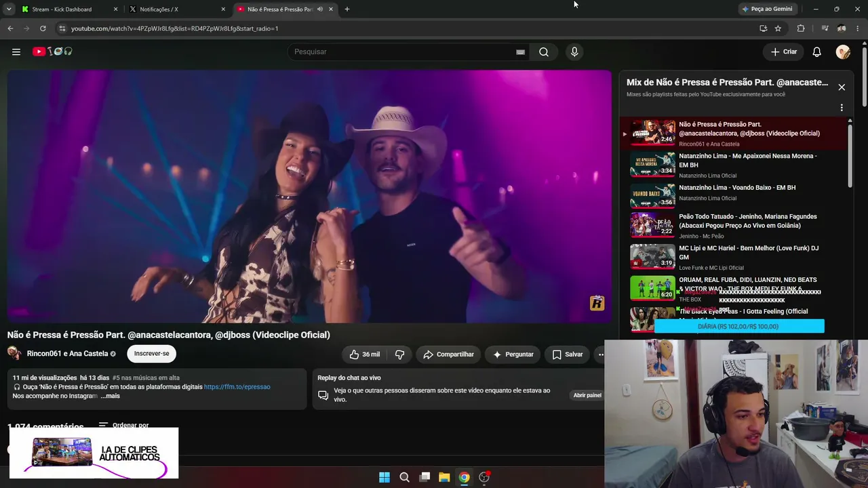Open Windows taskbar search
Screen dimensions: 868x488
click(x=404, y=477)
